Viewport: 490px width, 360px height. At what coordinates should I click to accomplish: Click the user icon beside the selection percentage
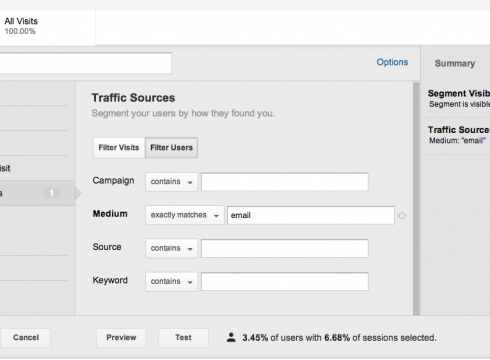[x=231, y=337]
